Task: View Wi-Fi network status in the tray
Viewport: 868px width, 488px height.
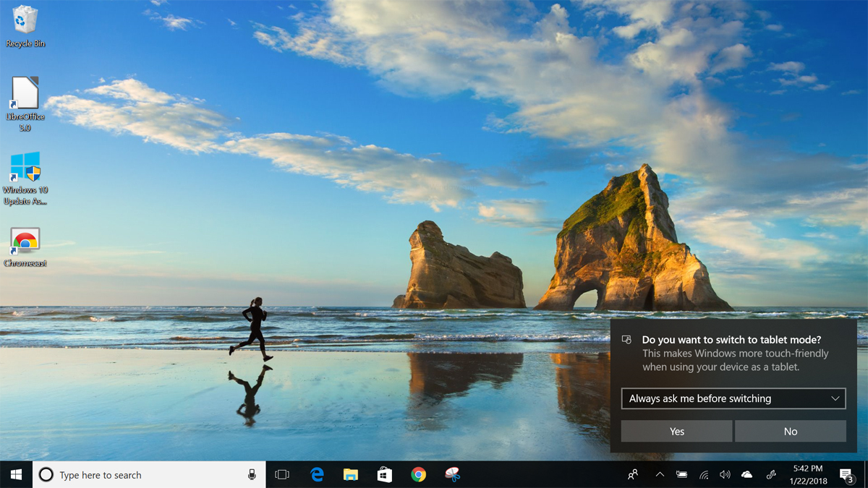Action: click(702, 474)
